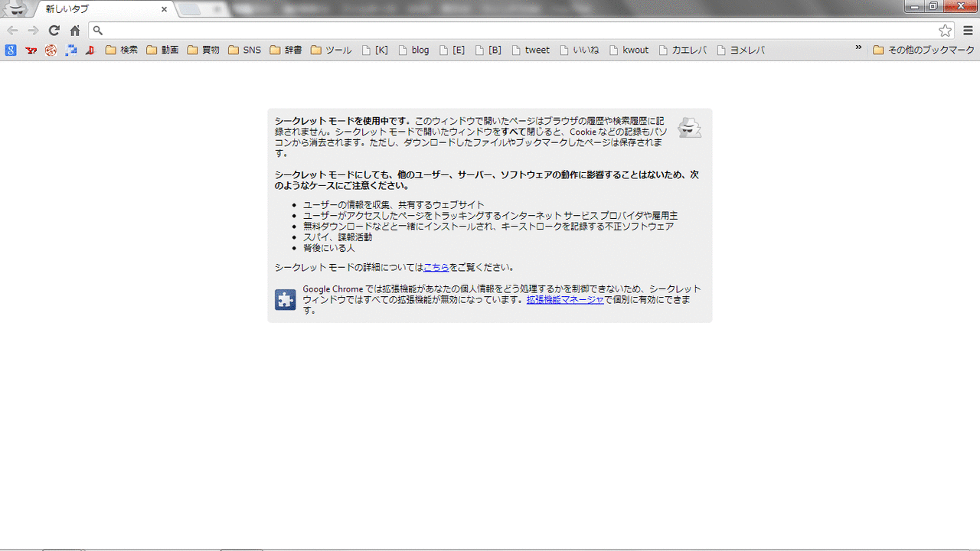
Task: Reload the current page
Action: (54, 31)
